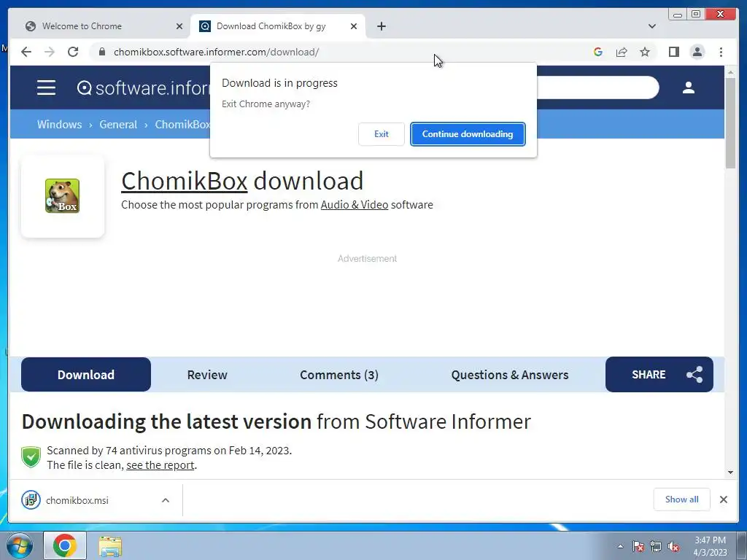The width and height of the screenshot is (747, 560).
Task: Click the site user account icon
Action: pos(689,87)
